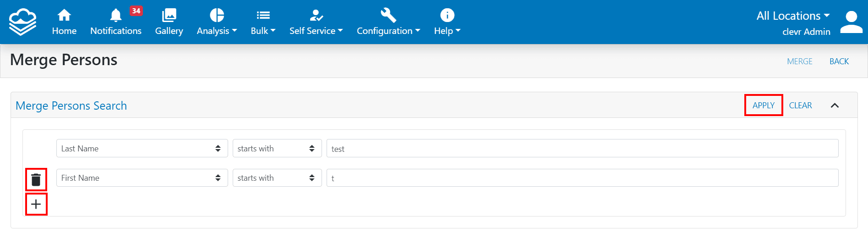Click the 34 notifications badge
868x239 pixels.
click(x=136, y=11)
